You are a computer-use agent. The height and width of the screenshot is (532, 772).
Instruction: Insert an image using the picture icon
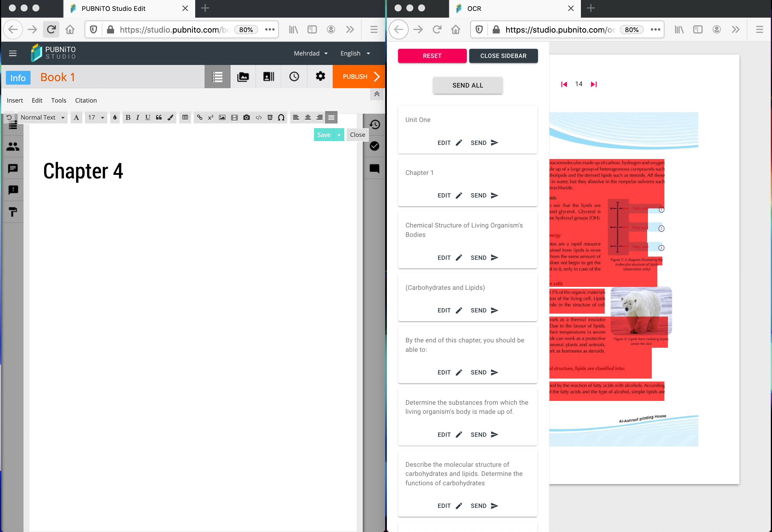point(222,117)
